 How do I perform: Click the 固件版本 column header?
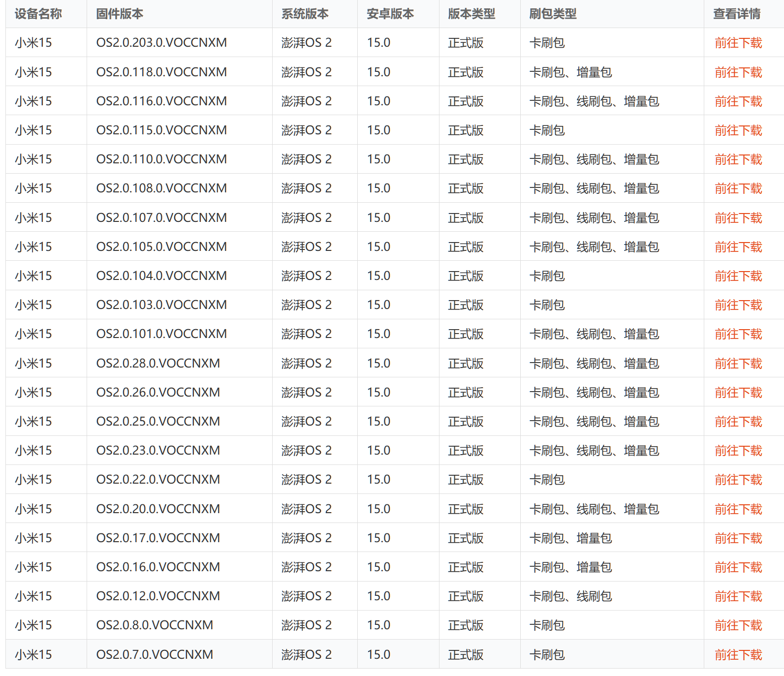point(120,14)
